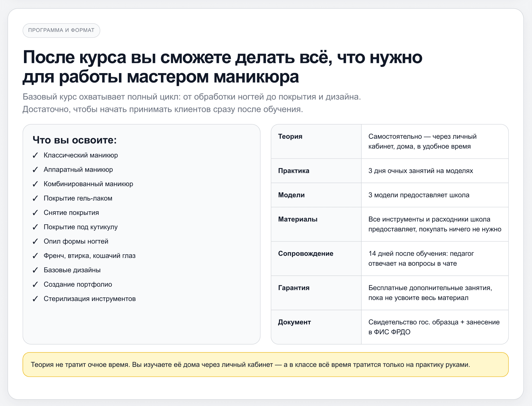Click cell 3 модели предоставляет школа
Image resolution: width=532 pixels, height=406 pixels.
tap(435, 195)
